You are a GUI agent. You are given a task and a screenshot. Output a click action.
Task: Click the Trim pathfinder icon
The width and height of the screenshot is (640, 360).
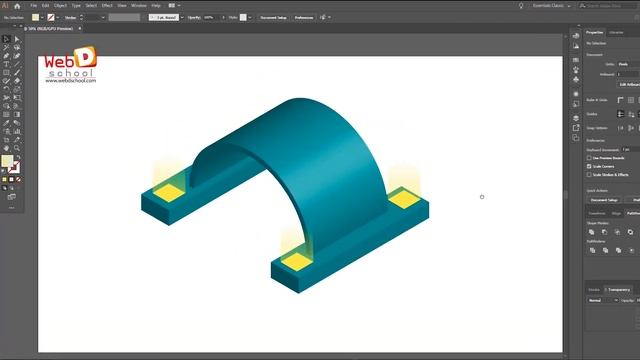[605, 250]
